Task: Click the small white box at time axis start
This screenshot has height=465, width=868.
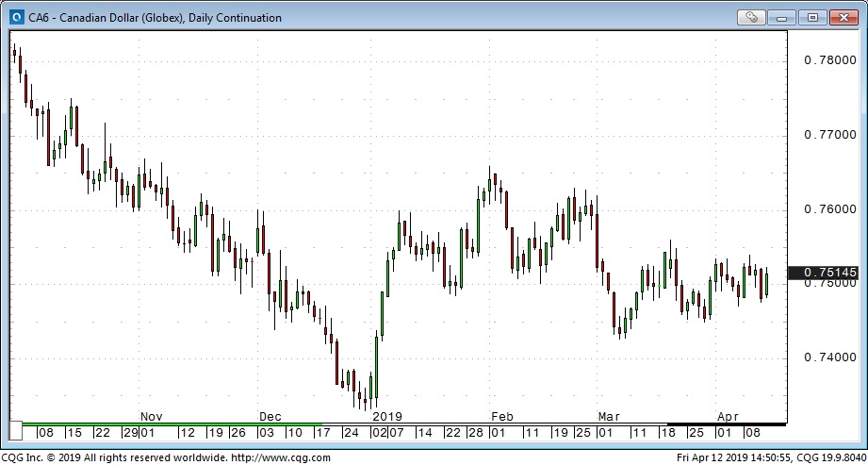Action: tap(15, 431)
